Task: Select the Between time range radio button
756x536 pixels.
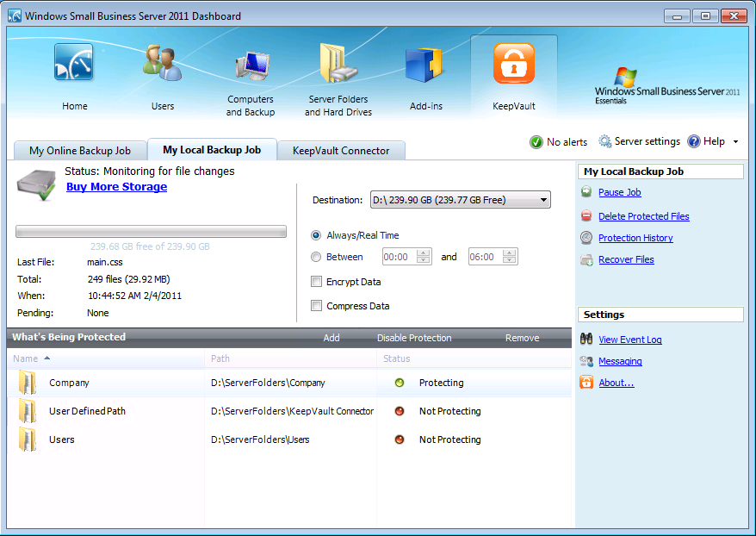Action: (x=316, y=257)
